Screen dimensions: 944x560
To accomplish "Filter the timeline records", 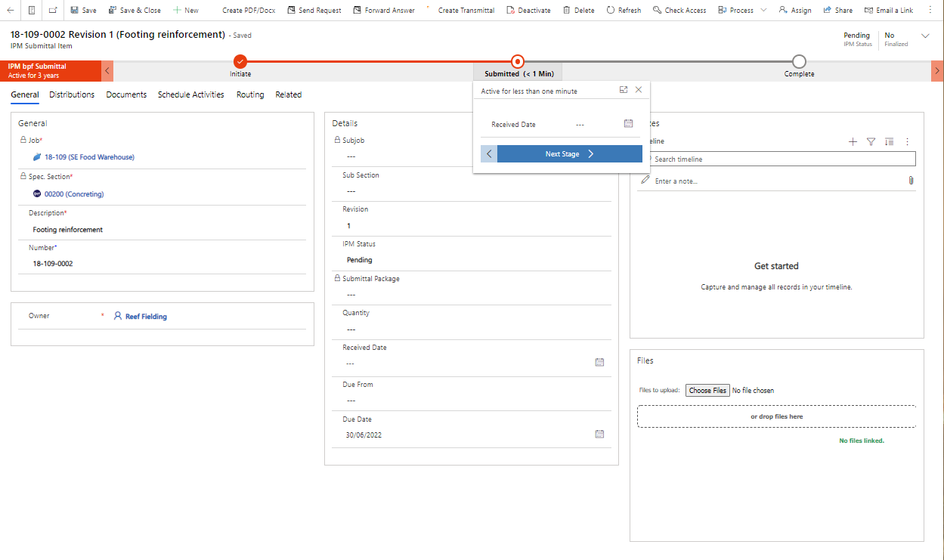I will pyautogui.click(x=871, y=141).
